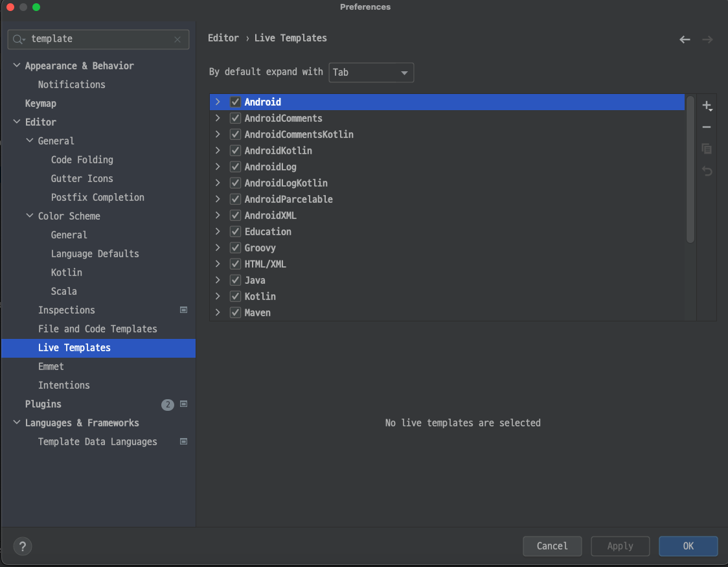Screen dimensions: 728x567
Task: Expand the Kotlin templates chevron
Action: click(217, 296)
